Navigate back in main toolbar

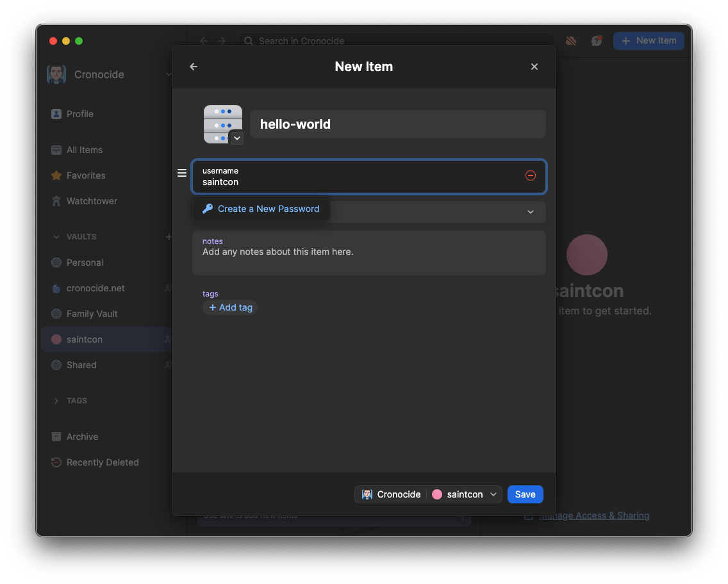tap(204, 41)
